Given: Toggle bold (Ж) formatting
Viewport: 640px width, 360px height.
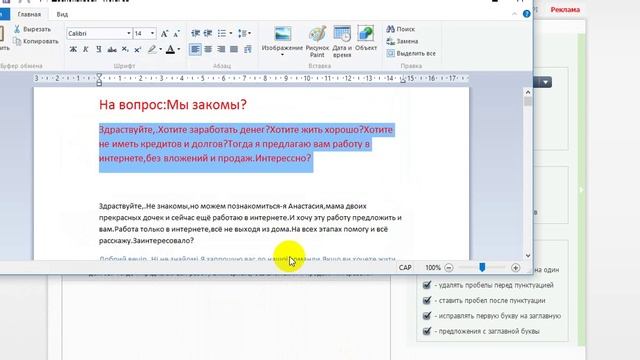Looking at the screenshot, I should click(73, 49).
